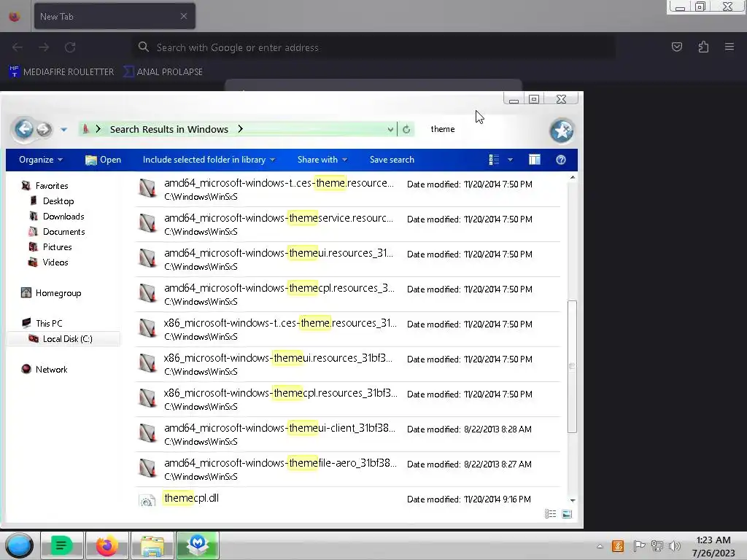This screenshot has height=560, width=747.
Task: Click Firefox address bar search field
Action: point(373,47)
